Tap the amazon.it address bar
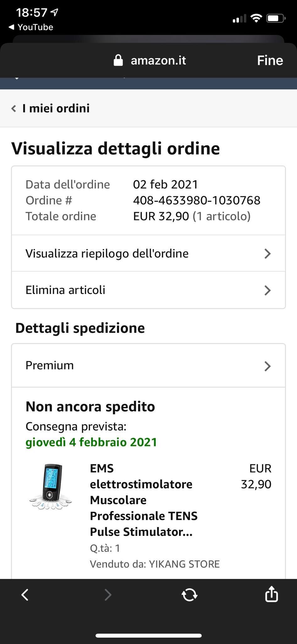This screenshot has height=644, width=297. point(158,60)
